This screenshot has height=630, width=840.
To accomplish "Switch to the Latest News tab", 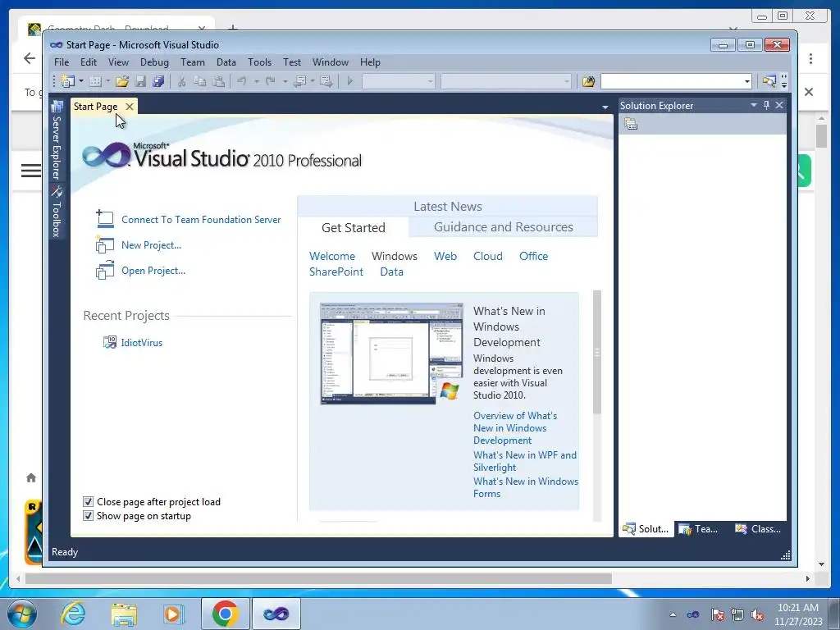I will coord(447,206).
